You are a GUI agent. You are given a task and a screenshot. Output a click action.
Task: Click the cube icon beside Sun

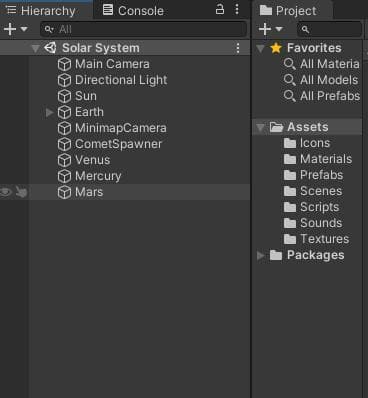pos(64,96)
